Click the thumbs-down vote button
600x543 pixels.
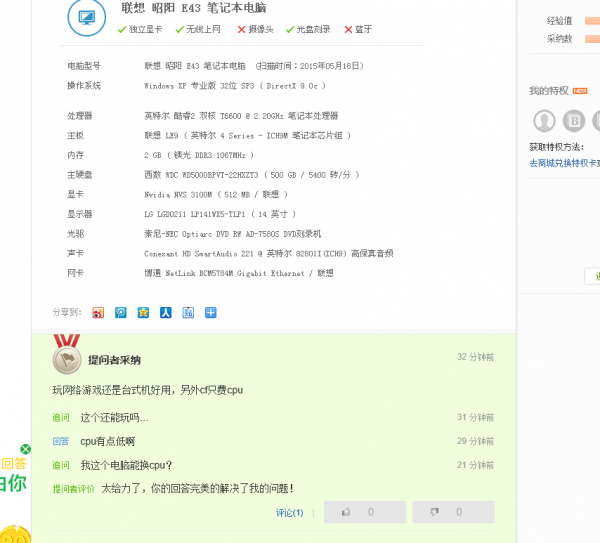[453, 512]
